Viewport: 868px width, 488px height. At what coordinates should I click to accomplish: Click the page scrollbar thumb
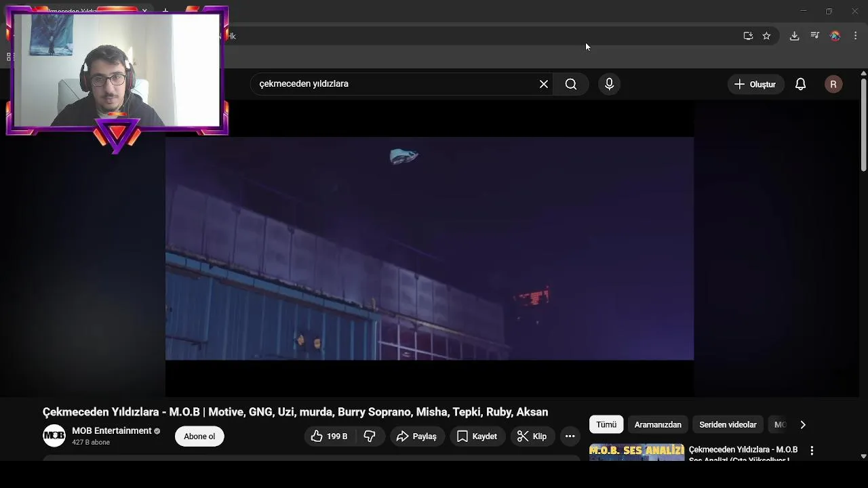point(863,124)
